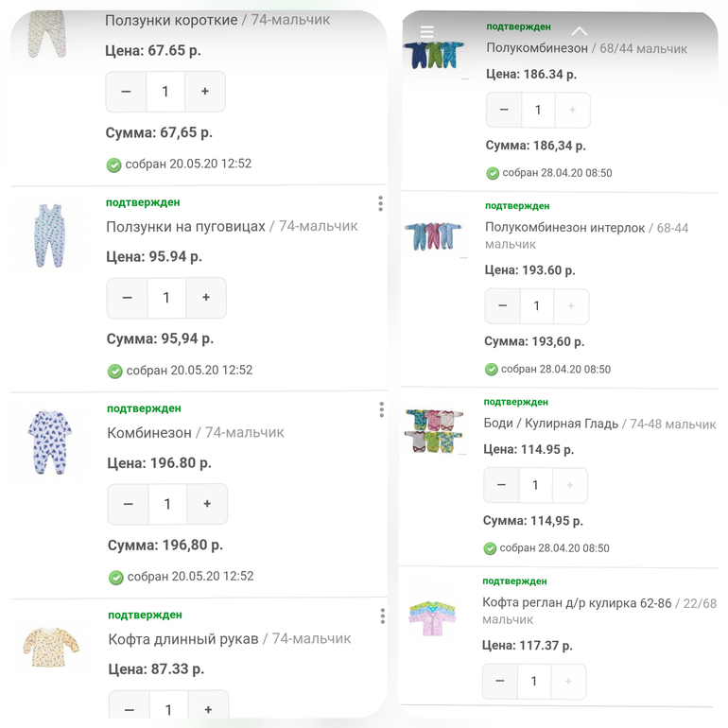This screenshot has width=728, height=728.
Task: Open Комбинезон product thumbnail
Action: pyautogui.click(x=50, y=442)
